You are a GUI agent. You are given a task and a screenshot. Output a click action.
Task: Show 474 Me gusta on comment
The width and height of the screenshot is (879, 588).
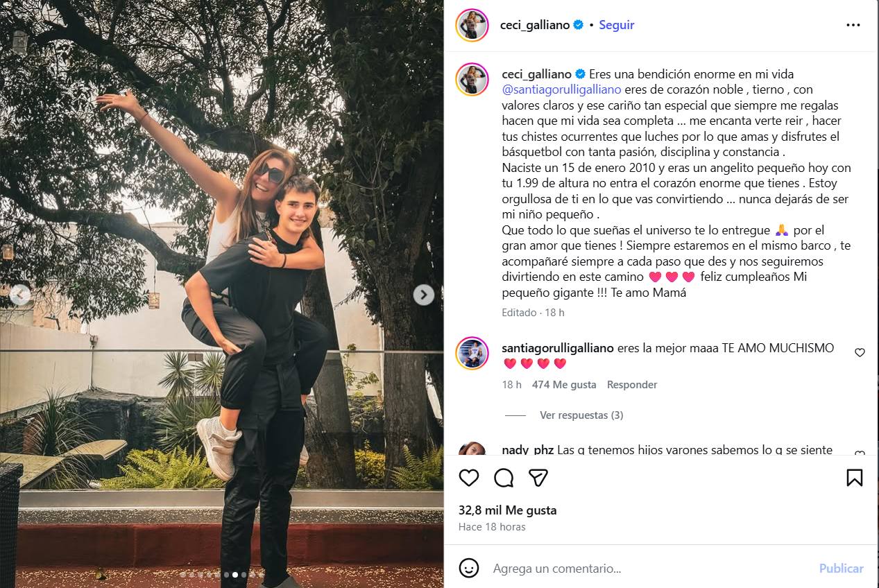(x=564, y=385)
